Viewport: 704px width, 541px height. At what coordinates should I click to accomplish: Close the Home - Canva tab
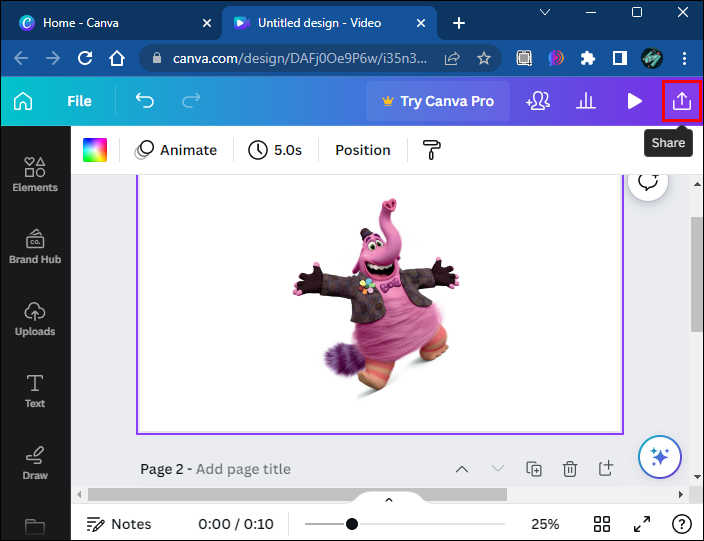coord(207,23)
